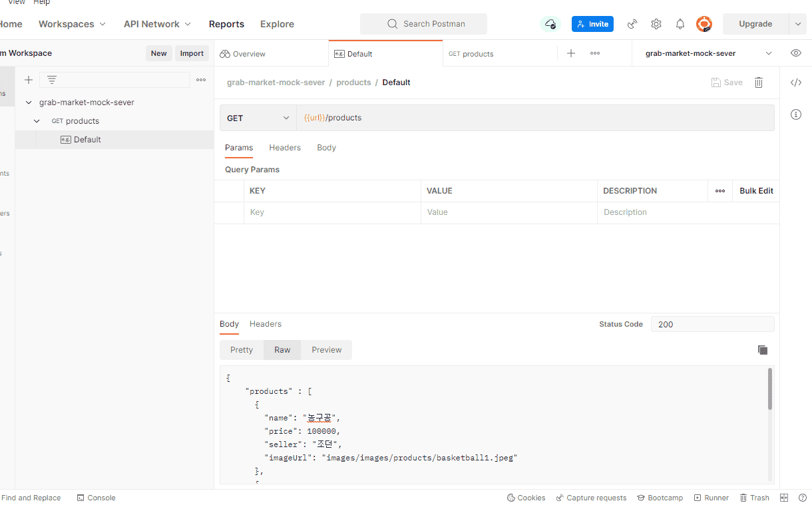Select the response Headers tab
812x505 pixels.
[266, 324]
